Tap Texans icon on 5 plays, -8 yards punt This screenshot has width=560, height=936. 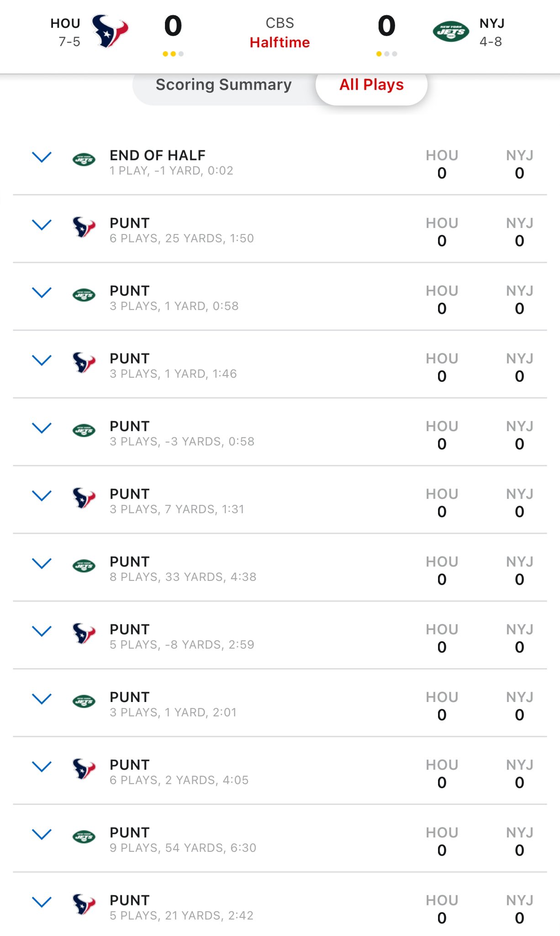(84, 633)
